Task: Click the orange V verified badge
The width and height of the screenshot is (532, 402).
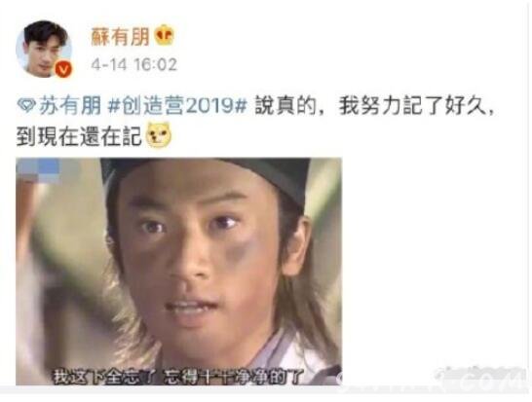Action: (63, 69)
